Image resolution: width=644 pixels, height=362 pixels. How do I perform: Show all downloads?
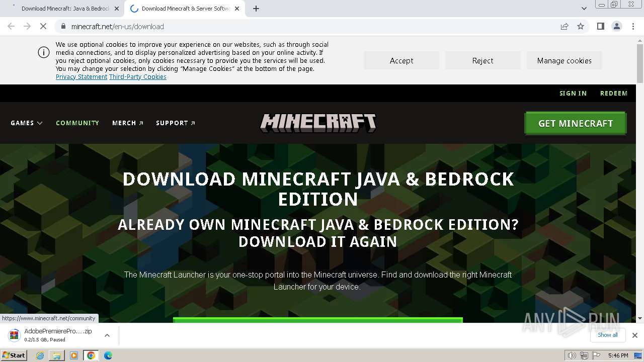tap(608, 335)
